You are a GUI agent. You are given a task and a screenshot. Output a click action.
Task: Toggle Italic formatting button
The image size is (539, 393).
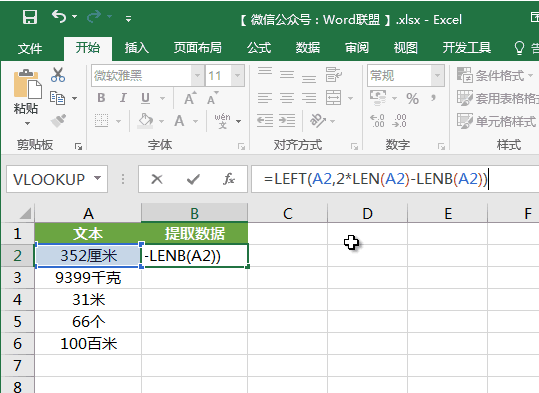point(123,98)
